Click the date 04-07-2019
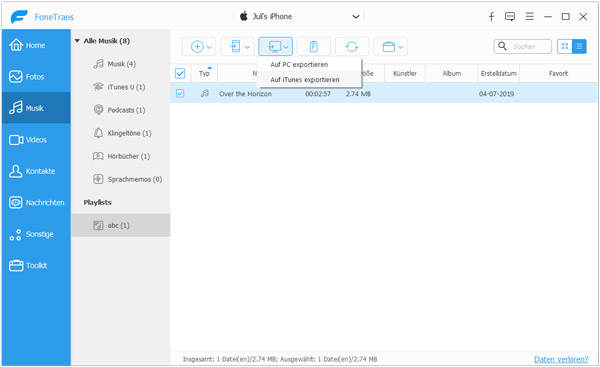 496,94
